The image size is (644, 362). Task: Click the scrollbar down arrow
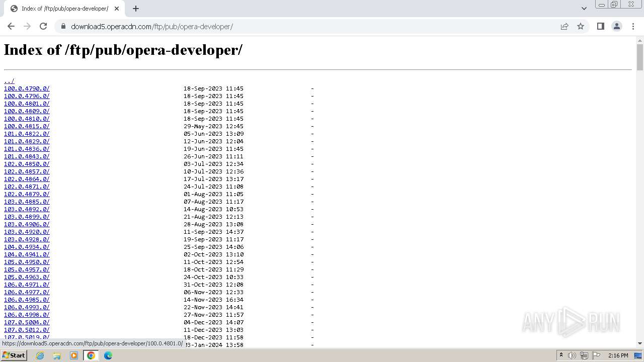click(x=640, y=343)
